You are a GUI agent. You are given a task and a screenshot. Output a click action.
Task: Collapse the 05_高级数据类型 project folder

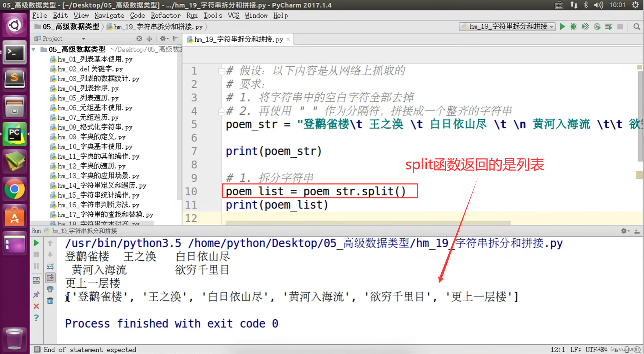coord(34,50)
